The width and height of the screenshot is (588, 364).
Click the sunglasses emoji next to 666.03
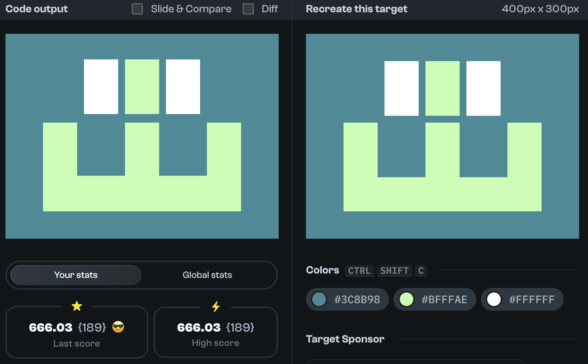pyautogui.click(x=117, y=327)
